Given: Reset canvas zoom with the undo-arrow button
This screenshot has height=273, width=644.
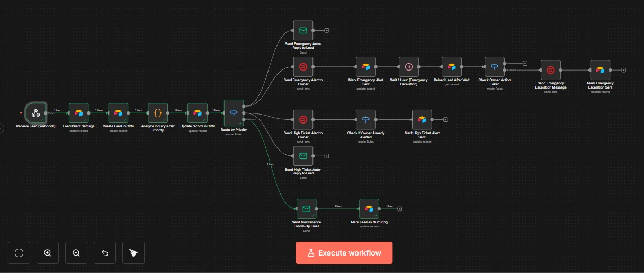Looking at the screenshot, I should (105, 253).
